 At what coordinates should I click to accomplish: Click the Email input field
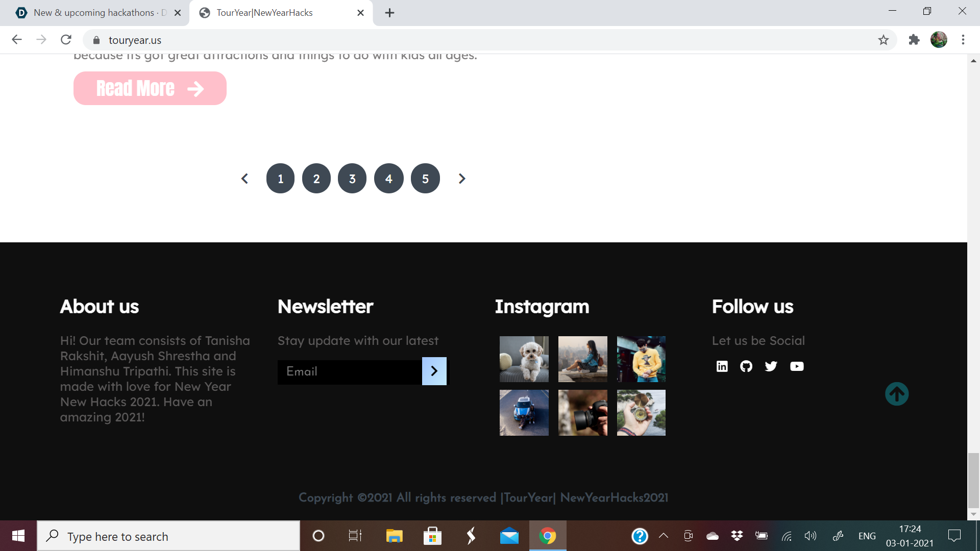point(350,371)
